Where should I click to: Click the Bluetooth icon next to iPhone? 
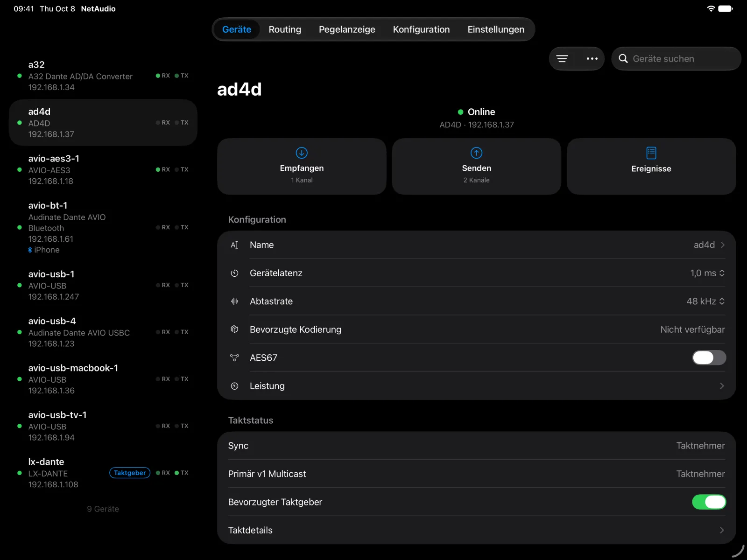pos(30,250)
